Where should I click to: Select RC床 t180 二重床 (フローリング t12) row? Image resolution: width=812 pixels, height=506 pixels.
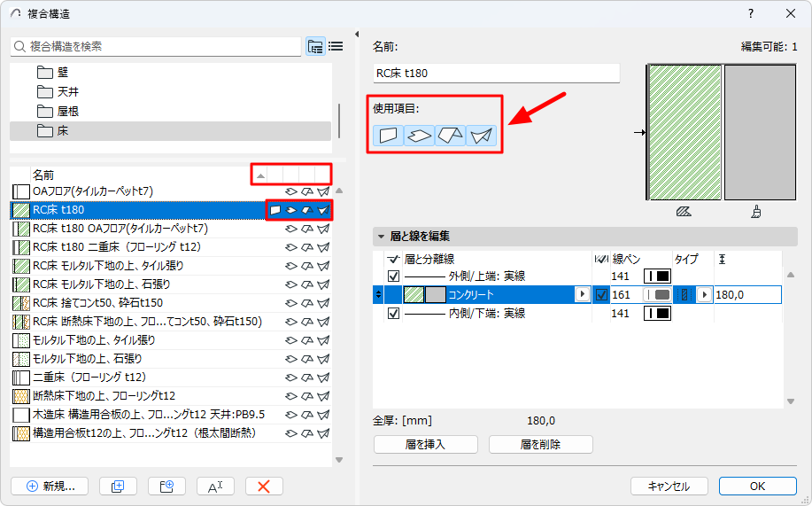point(170,247)
